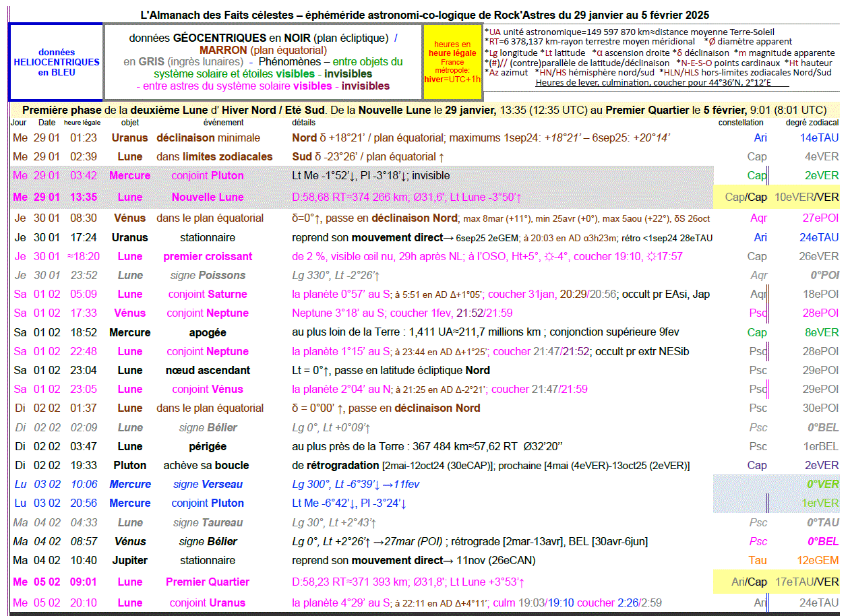The image size is (850, 616).
Task: Select the 'Nouvelle Lune' event at 13:35
Action: pyautogui.click(x=208, y=197)
